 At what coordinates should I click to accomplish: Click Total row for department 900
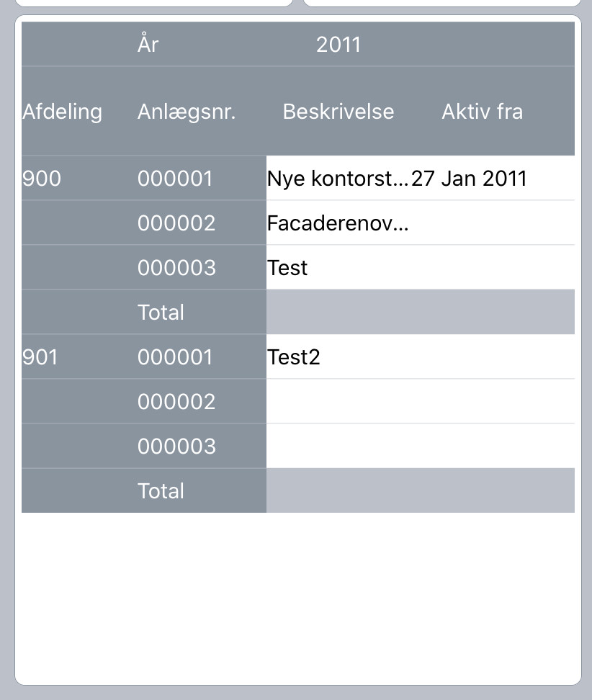tap(161, 313)
